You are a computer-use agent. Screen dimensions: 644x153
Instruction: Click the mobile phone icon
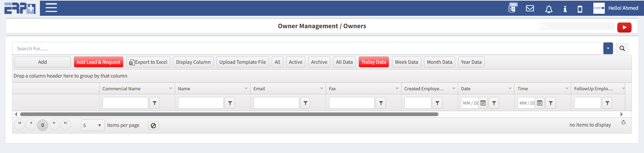tap(580, 9)
